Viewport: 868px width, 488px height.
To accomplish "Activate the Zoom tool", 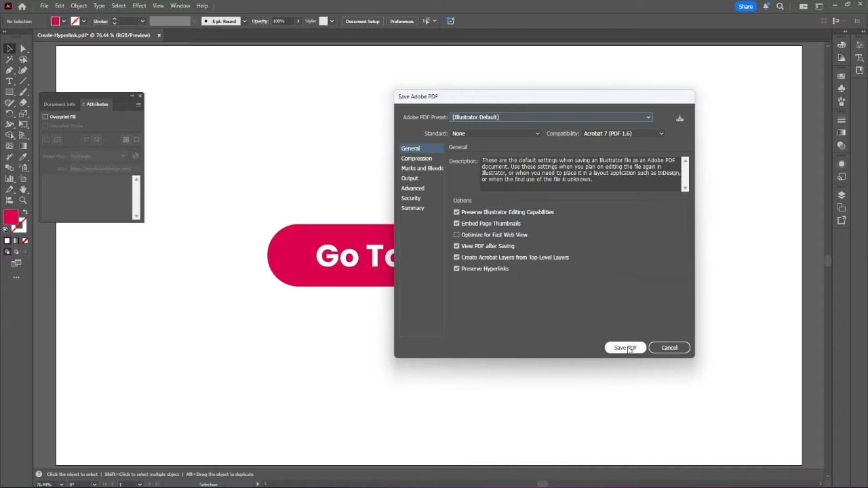I will [x=22, y=199].
